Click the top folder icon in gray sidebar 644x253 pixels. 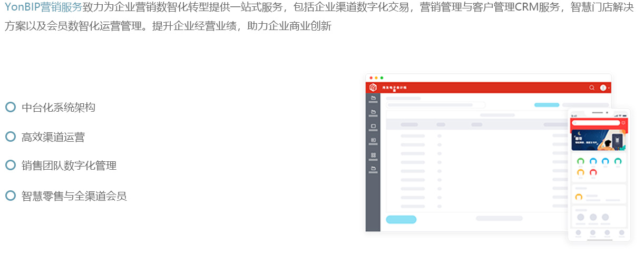[373, 98]
